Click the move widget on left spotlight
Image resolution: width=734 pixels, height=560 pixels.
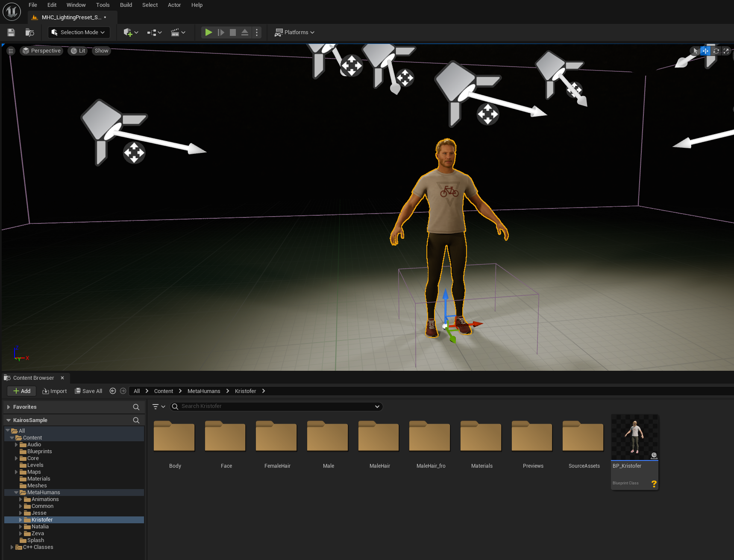134,153
